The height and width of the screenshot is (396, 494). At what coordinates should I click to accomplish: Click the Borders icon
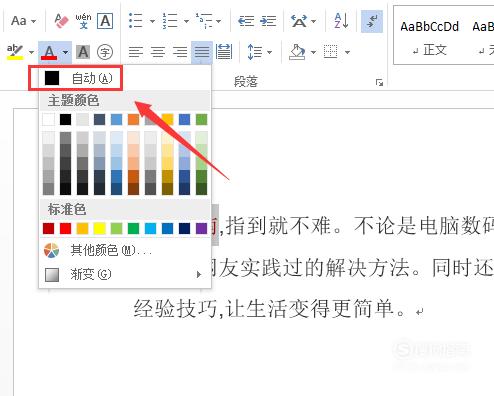(331, 52)
